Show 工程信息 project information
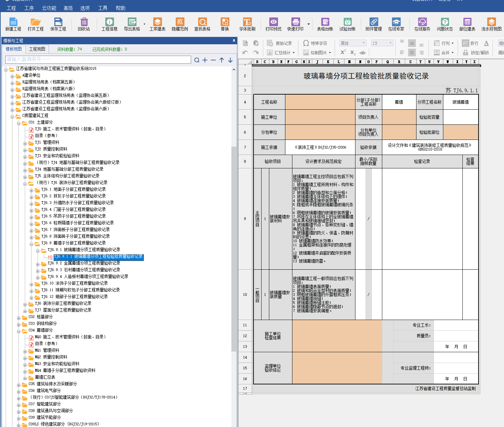Image resolution: width=504 pixels, height=427 pixels. coord(109,24)
